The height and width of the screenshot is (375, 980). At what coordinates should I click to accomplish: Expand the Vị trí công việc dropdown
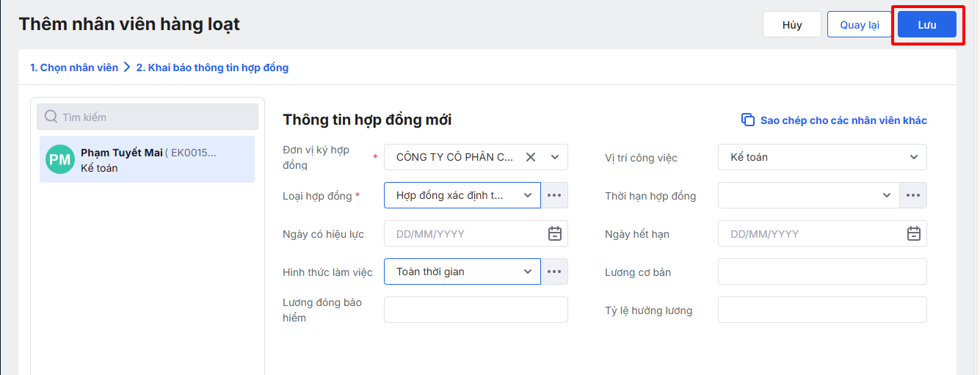click(x=913, y=157)
